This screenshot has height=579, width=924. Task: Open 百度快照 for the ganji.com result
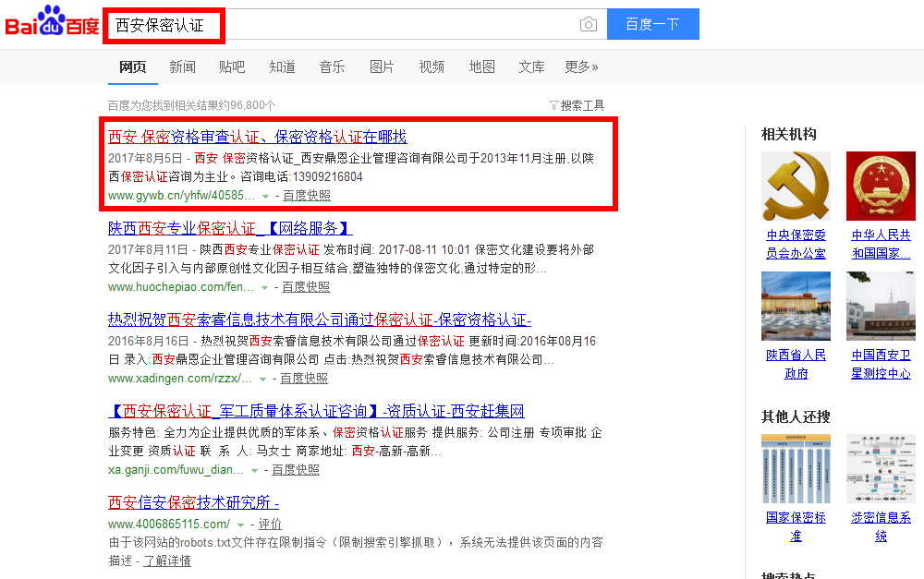(296, 469)
